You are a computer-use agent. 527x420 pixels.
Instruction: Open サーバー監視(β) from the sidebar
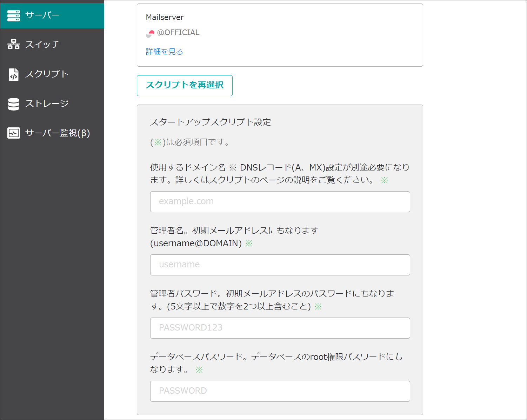[x=58, y=133]
